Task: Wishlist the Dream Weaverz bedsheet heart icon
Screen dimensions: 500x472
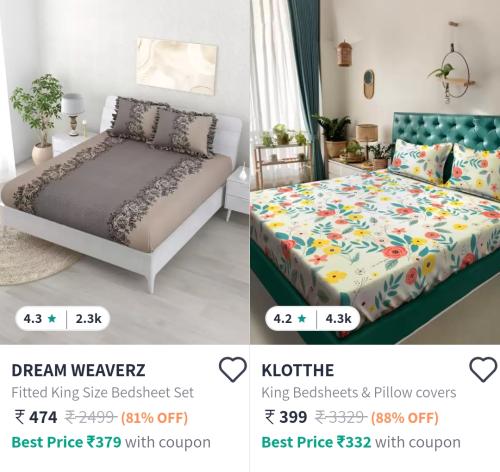Action: [x=233, y=369]
